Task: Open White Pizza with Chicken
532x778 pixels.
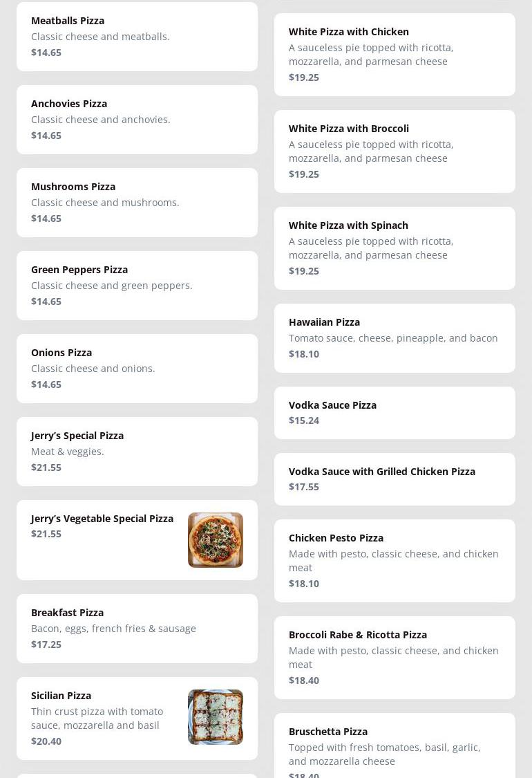Action: [x=395, y=55]
